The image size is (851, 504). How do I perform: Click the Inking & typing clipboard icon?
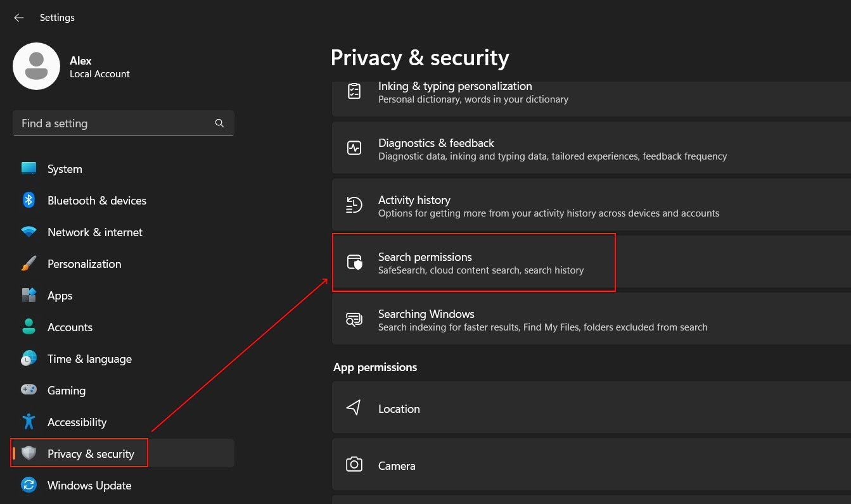[354, 91]
